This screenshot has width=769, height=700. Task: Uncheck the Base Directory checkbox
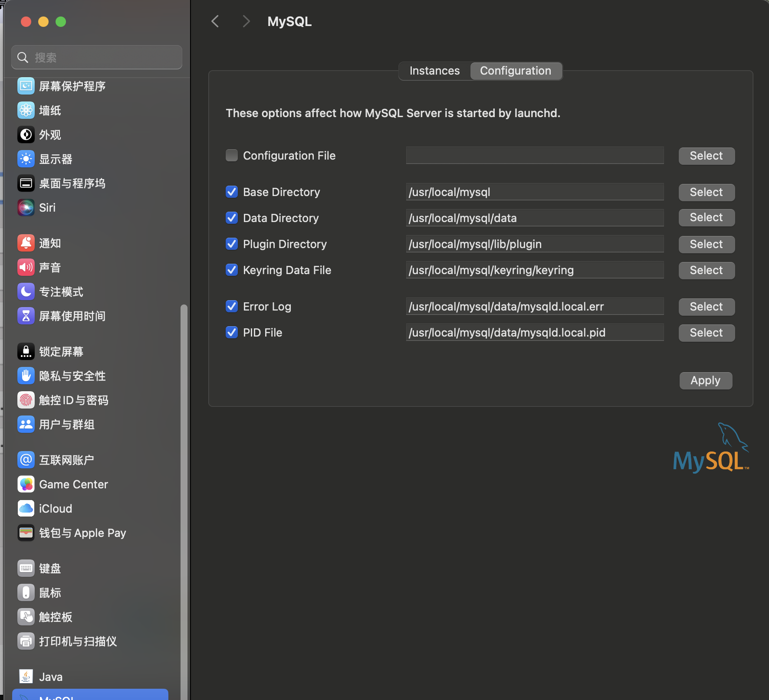232,192
